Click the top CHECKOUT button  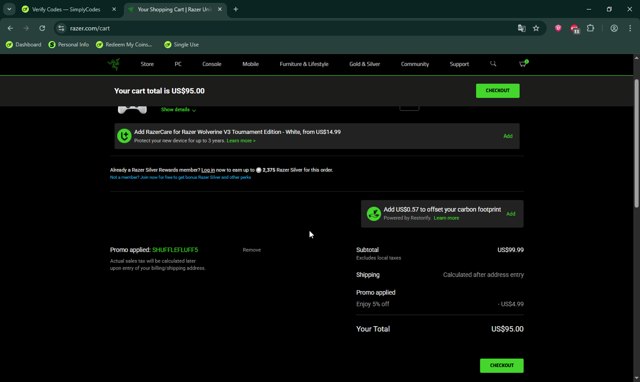(x=498, y=91)
